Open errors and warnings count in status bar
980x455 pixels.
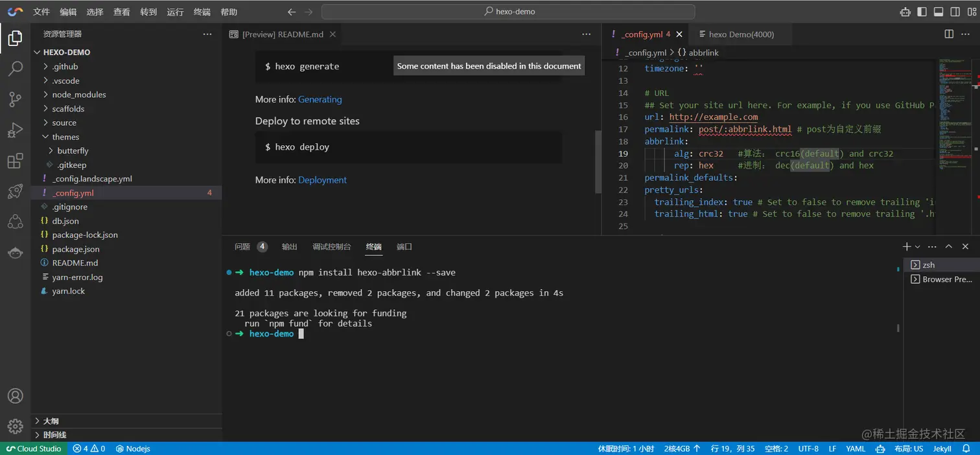89,449
